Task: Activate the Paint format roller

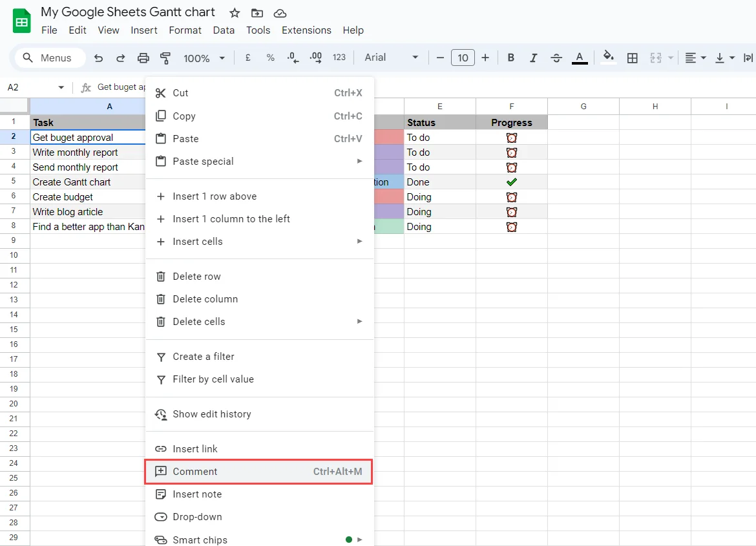Action: 165,58
